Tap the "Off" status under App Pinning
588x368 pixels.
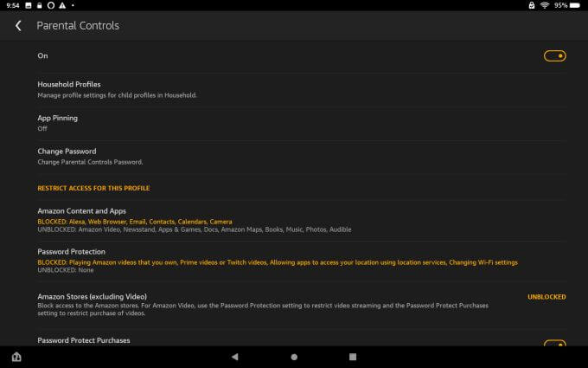(x=42, y=129)
